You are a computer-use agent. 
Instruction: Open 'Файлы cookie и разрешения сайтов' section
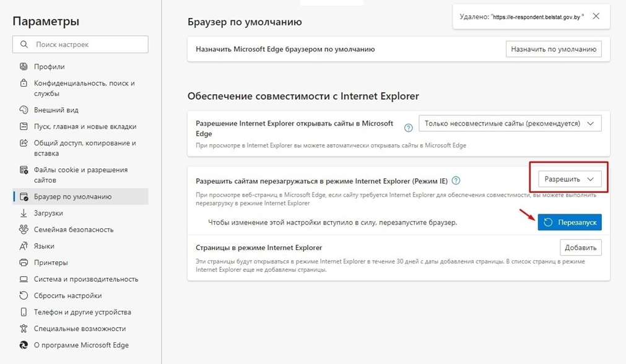point(80,175)
